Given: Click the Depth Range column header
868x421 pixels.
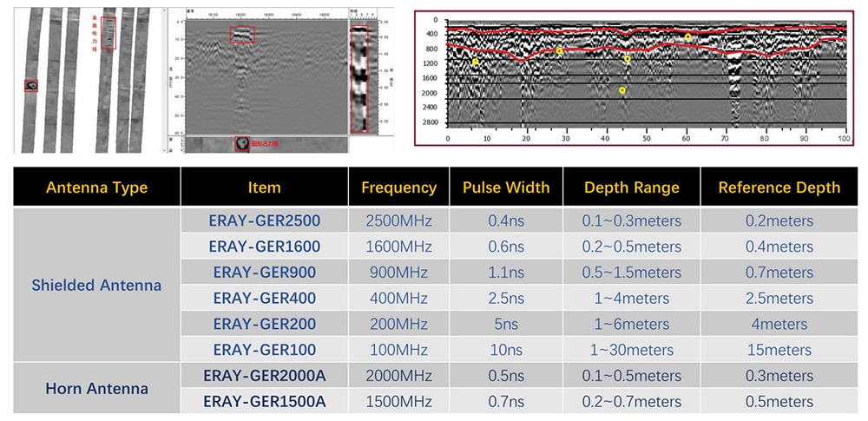Looking at the screenshot, I should click(x=632, y=187).
